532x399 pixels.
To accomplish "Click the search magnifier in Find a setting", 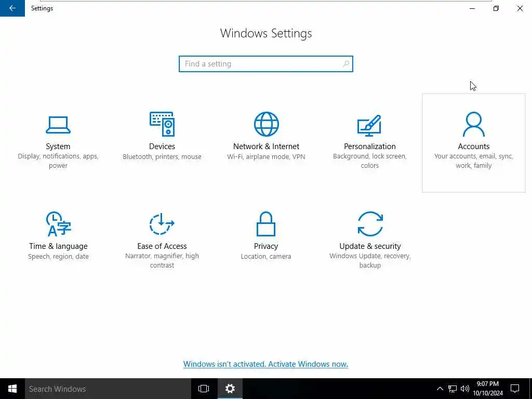I will (345, 64).
